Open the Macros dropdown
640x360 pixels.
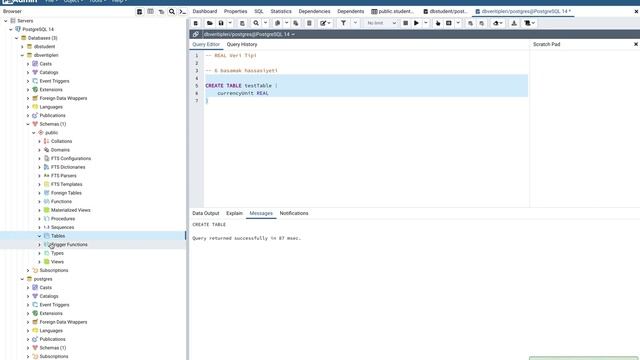click(x=529, y=23)
